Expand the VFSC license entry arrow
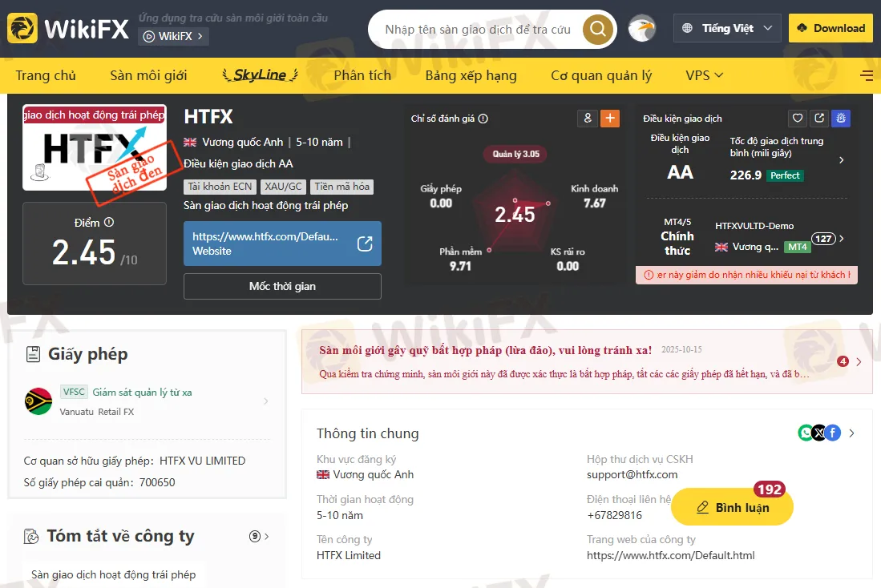The height and width of the screenshot is (588, 881). coord(266,401)
